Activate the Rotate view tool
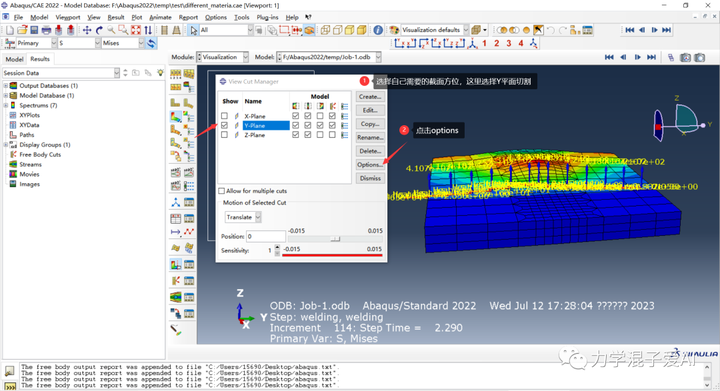The image size is (720, 391). pos(99,30)
